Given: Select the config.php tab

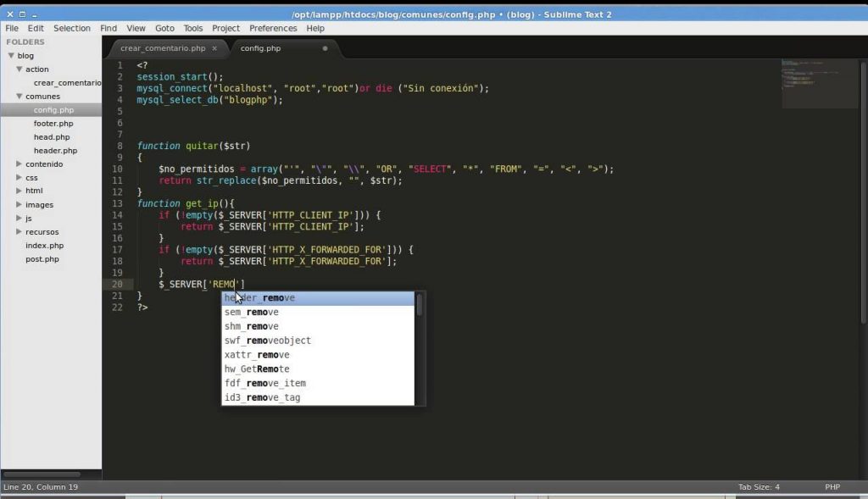Looking at the screenshot, I should 259,48.
